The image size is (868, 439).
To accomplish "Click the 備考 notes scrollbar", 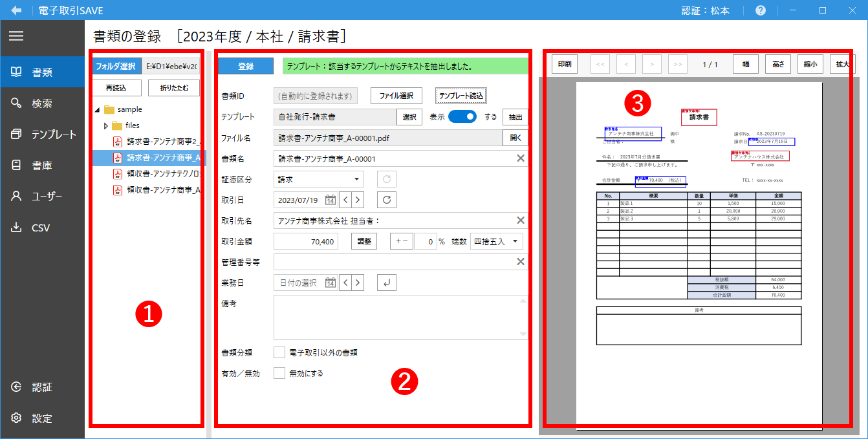I will pyautogui.click(x=523, y=317).
